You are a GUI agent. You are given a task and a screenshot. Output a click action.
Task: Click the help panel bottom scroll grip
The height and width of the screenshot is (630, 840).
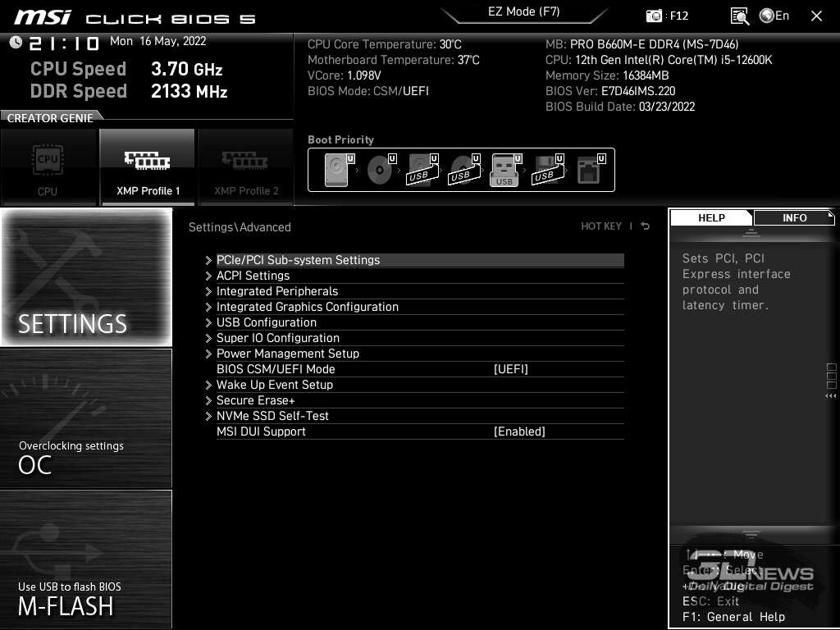click(751, 534)
